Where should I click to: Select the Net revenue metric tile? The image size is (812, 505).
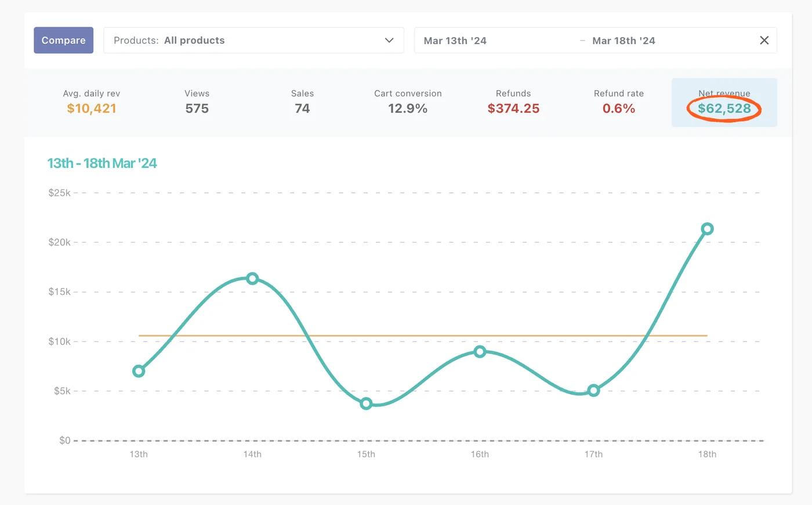[724, 102]
